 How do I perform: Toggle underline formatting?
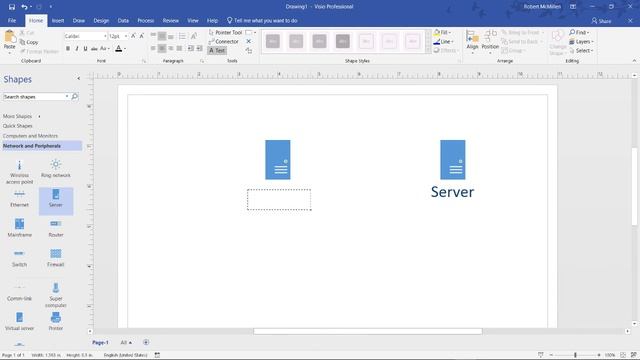pyautogui.click(x=85, y=49)
